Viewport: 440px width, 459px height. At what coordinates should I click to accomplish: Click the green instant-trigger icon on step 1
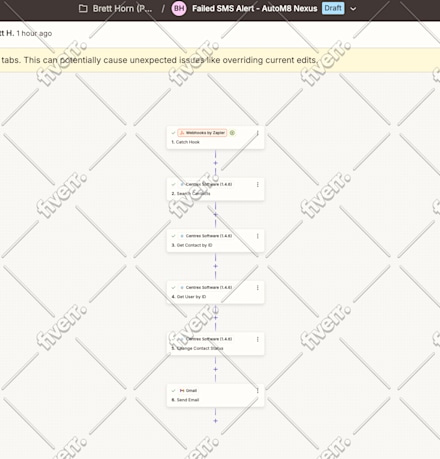[x=232, y=133]
